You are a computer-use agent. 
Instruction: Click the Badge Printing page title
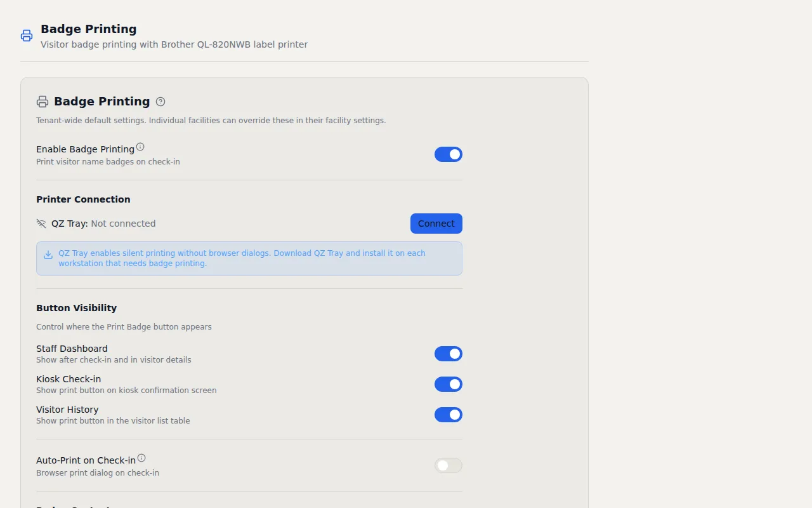pos(89,29)
